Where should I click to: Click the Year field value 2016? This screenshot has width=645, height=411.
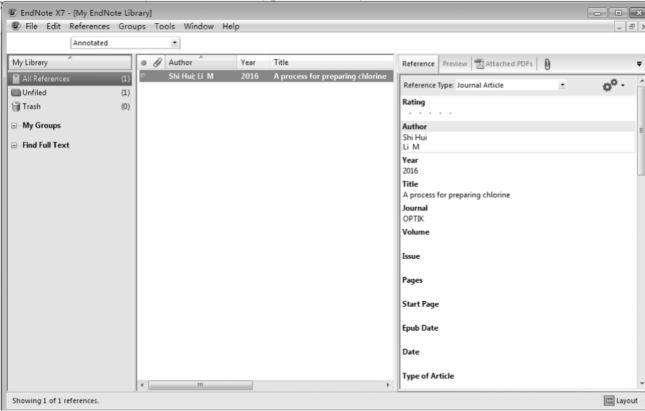[410, 171]
